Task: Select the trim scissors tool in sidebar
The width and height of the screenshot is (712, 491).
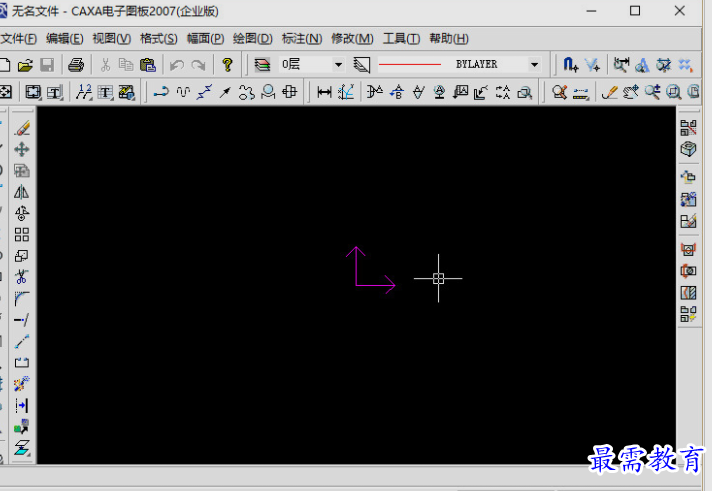Action: (x=22, y=277)
